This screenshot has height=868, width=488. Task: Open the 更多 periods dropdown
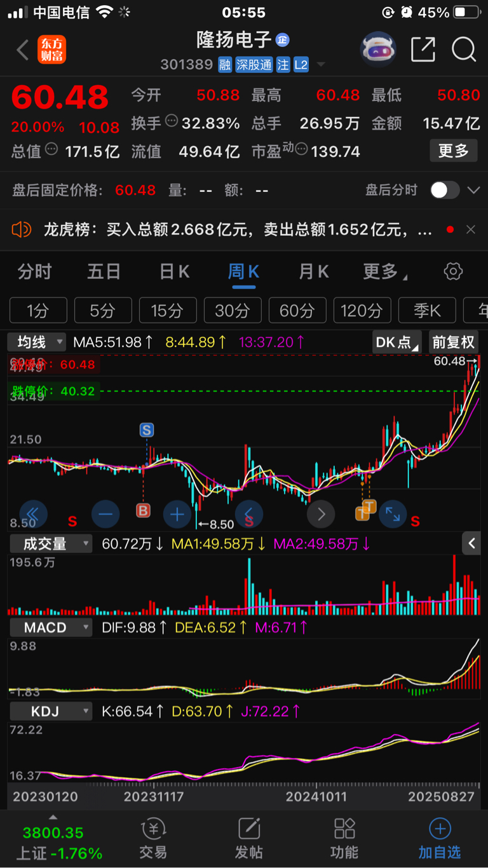[385, 272]
